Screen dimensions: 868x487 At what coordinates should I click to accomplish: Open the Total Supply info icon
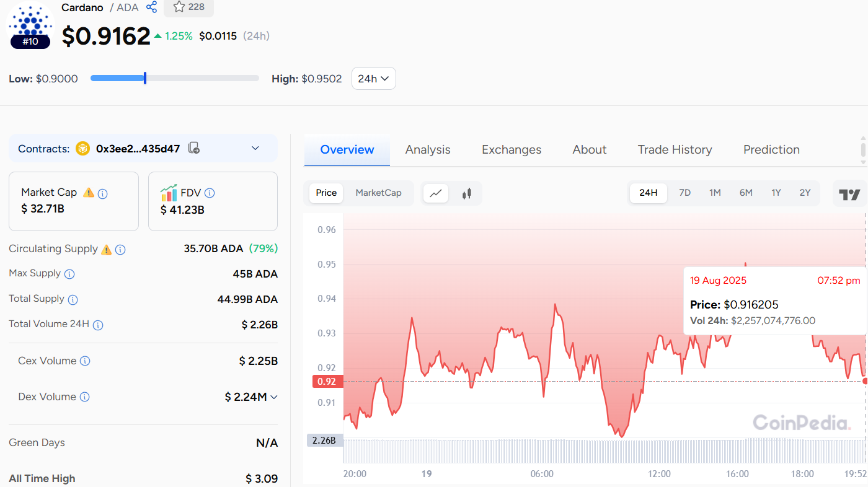(x=73, y=300)
